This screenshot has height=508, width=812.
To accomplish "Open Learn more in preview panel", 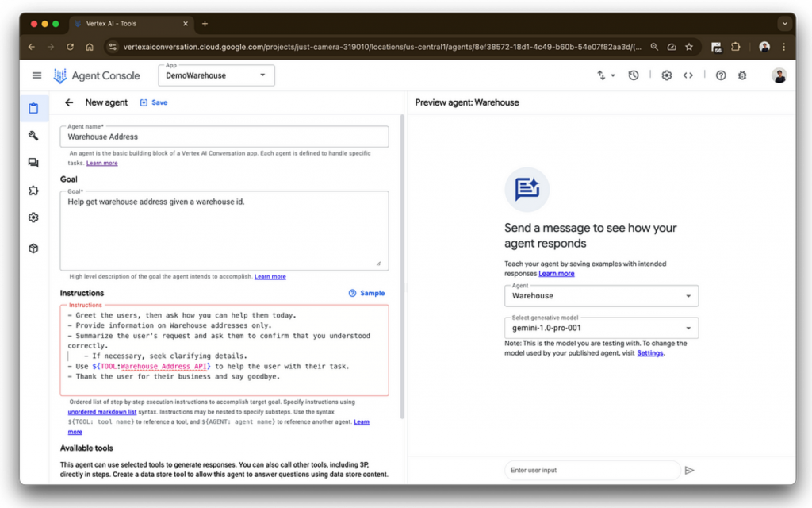I will (556, 274).
